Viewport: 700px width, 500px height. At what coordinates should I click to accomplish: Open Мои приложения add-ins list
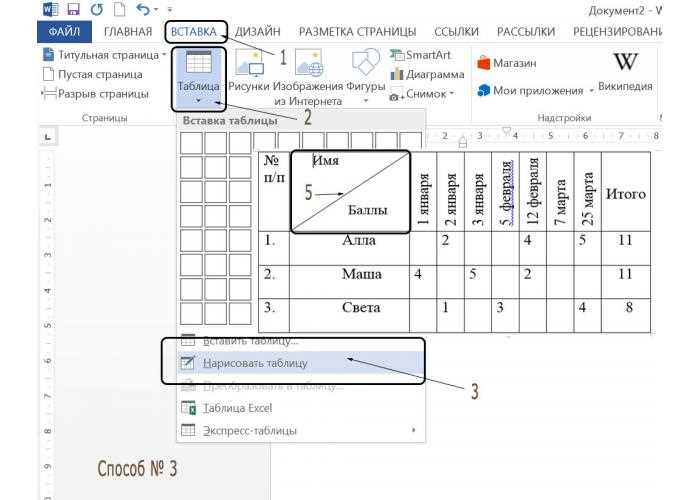click(x=535, y=91)
